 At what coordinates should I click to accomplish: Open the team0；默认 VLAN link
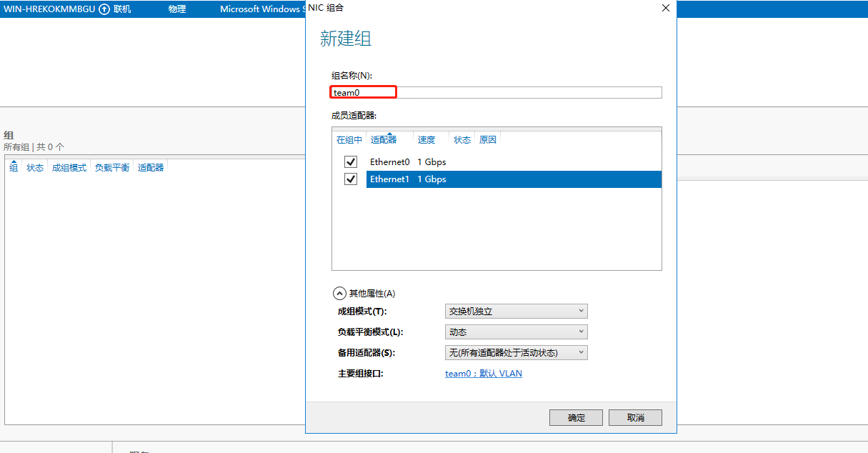pos(484,374)
